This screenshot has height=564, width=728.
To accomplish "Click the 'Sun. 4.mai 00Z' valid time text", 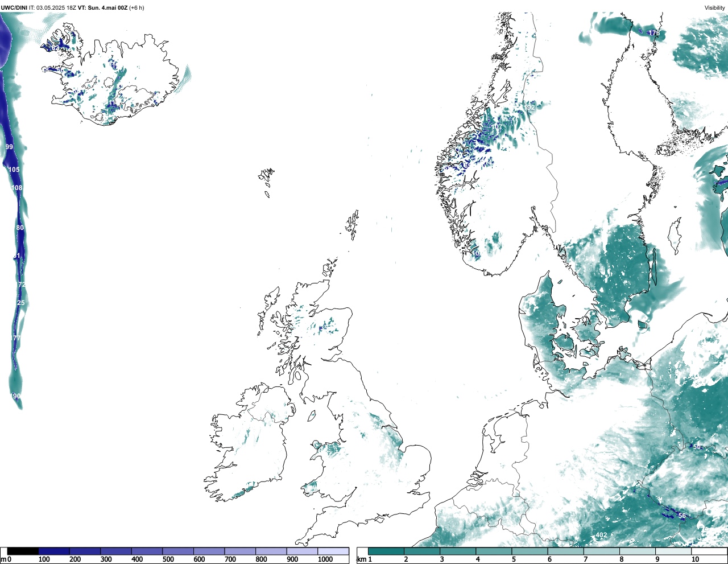I will pyautogui.click(x=107, y=7).
